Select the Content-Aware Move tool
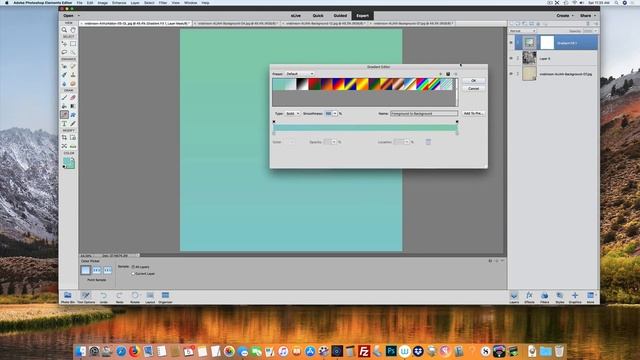This screenshot has height=360, width=640. click(x=64, y=146)
